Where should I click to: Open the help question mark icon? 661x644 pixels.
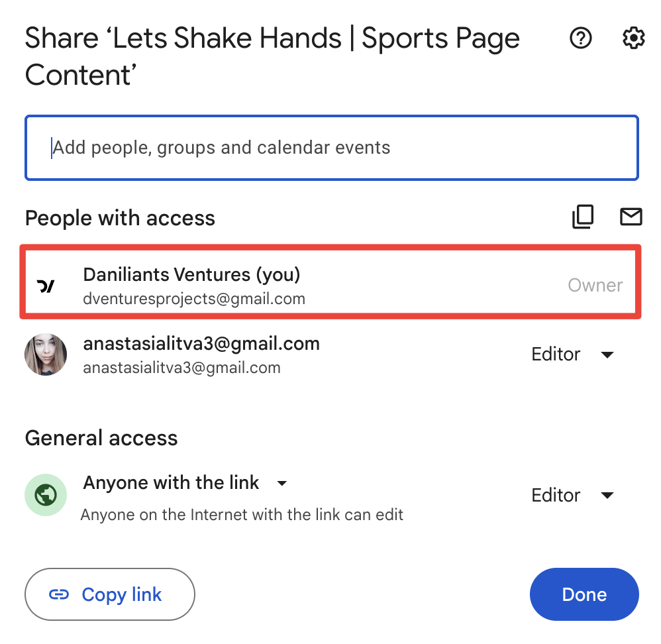pos(581,39)
